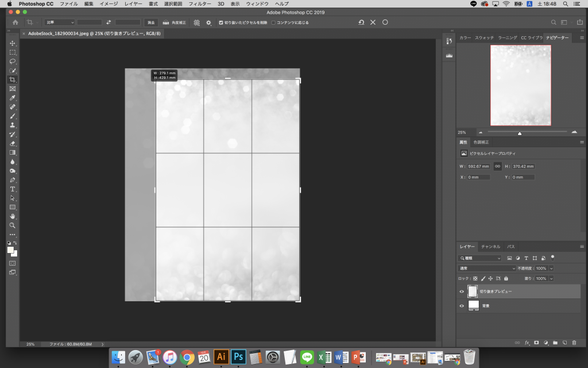The height and width of the screenshot is (368, 588).
Task: Cancel the crop with the X icon
Action: 373,22
